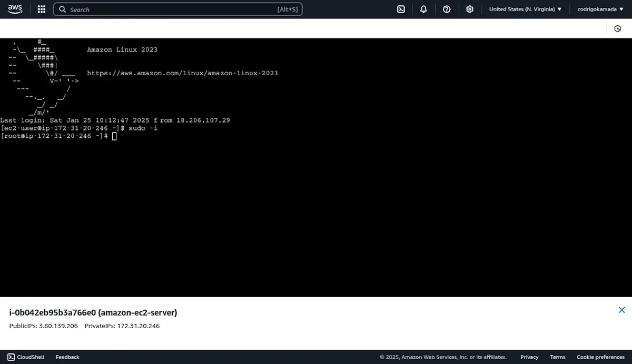Image resolution: width=632 pixels, height=364 pixels.
Task: Click the terminal prompt cursor area
Action: (114, 136)
